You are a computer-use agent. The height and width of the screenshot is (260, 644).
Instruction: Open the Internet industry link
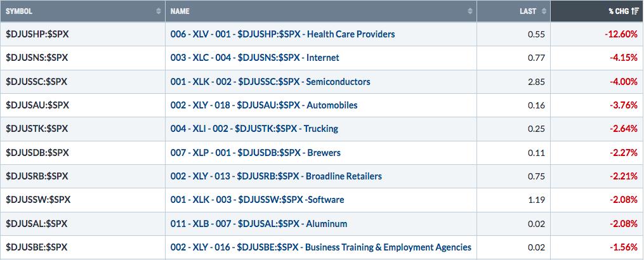tap(254, 58)
